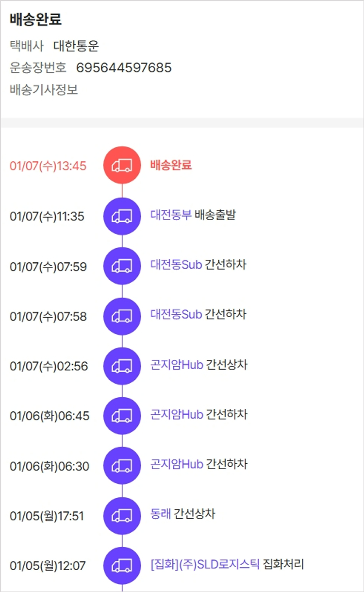Open the 동래 location link
364x592 pixels.
(161, 513)
